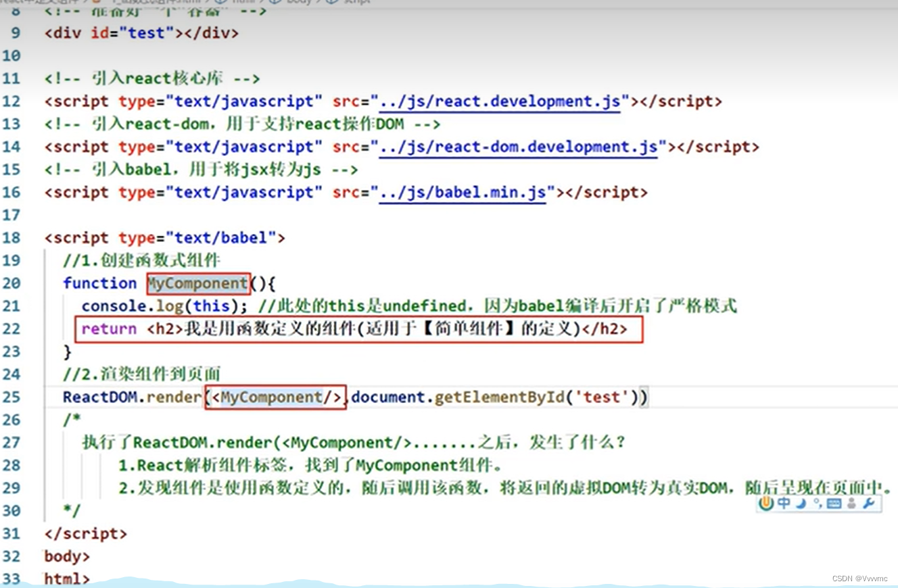Open the ../js/react-dom.development.js path link
Image resolution: width=898 pixels, height=588 pixels.
(519, 147)
